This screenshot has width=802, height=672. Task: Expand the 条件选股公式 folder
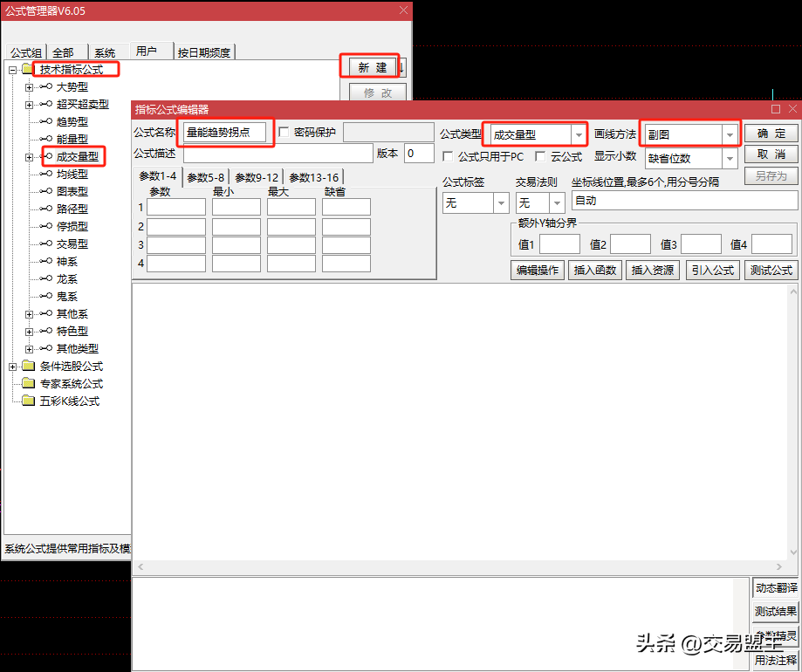(x=13, y=367)
